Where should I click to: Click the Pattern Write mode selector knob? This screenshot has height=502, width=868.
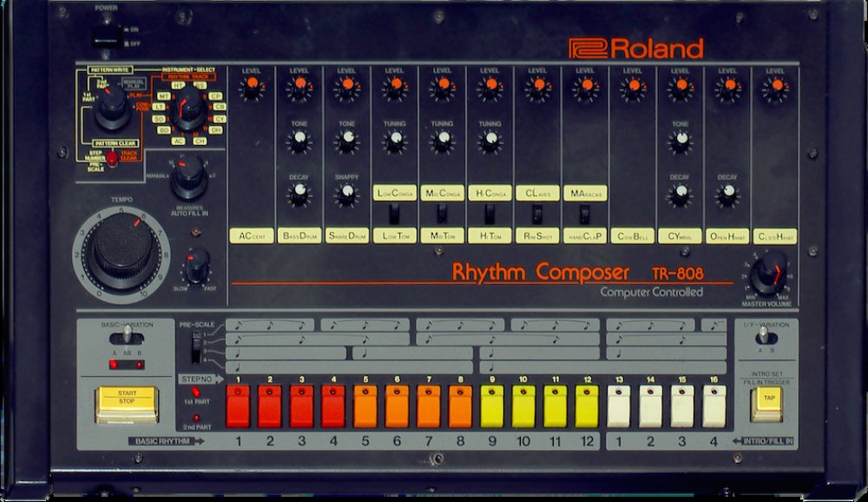click(x=112, y=106)
